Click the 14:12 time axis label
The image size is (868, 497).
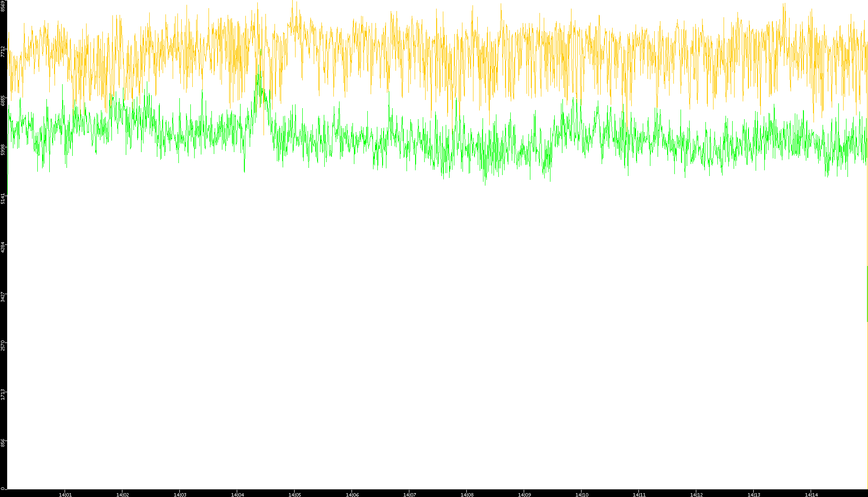coord(696,495)
